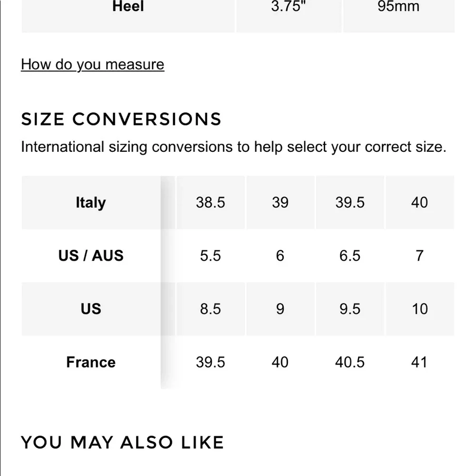Select the size 10 cell
This screenshot has width=476, height=476.
pyautogui.click(x=419, y=309)
